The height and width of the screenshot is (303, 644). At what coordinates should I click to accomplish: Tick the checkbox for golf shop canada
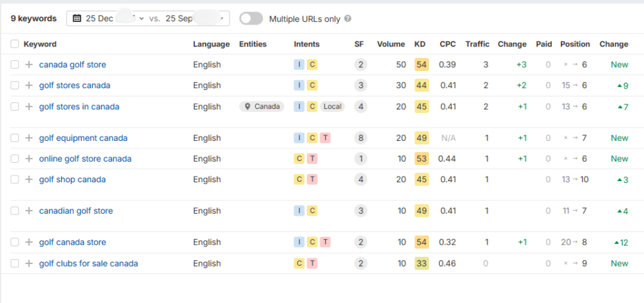point(15,180)
